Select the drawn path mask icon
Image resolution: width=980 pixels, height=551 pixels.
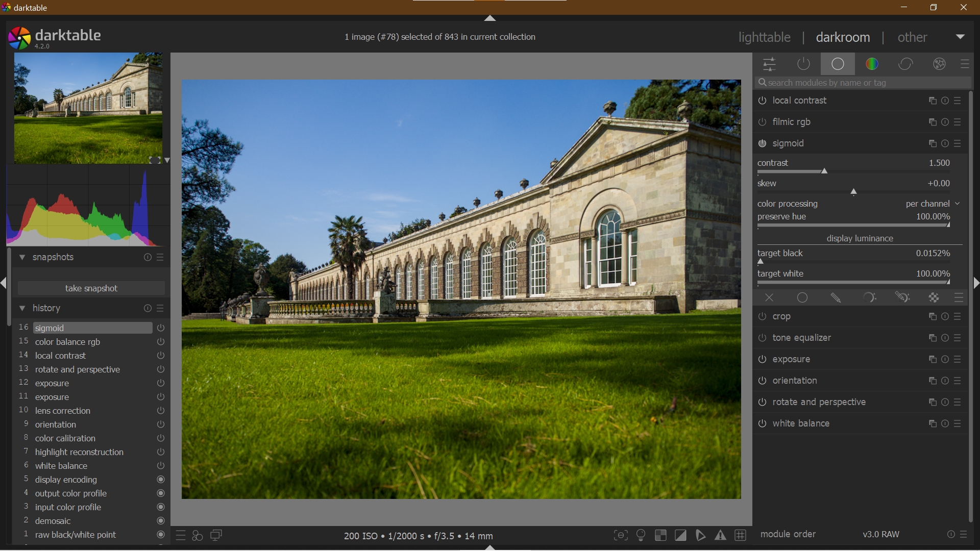(x=836, y=298)
